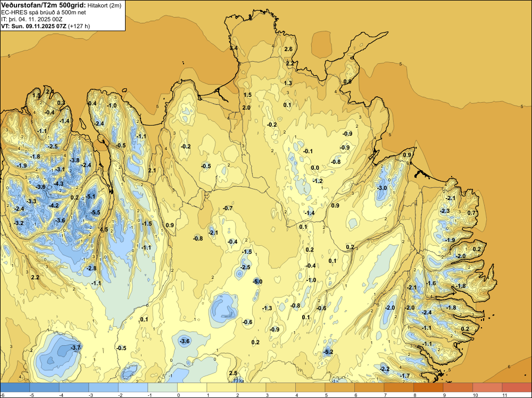Click the initial time 'IT: þri. 04. 11. 2025 00Z'
The height and width of the screenshot is (398, 532).
31,19
